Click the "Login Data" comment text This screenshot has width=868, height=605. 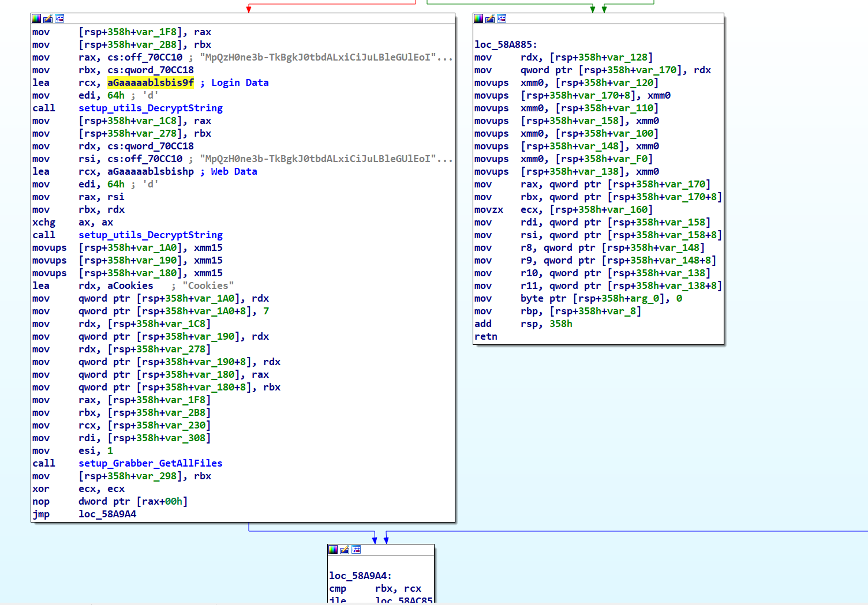(240, 82)
